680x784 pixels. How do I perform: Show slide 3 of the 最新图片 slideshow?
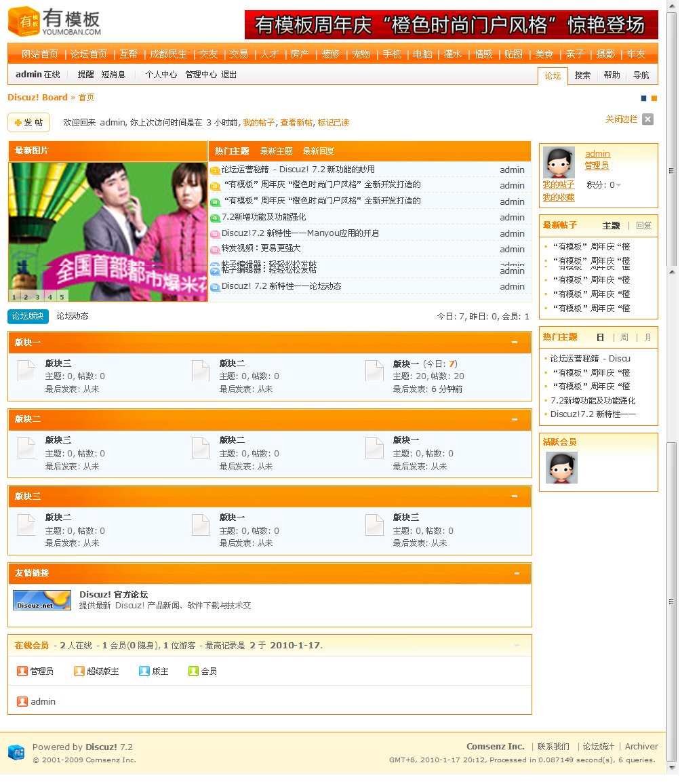click(37, 297)
